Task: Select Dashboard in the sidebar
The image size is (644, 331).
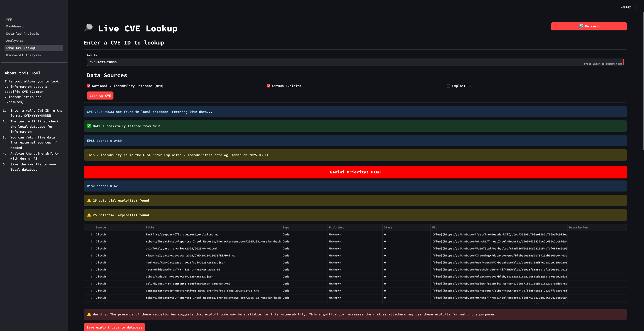Action: [x=15, y=26]
